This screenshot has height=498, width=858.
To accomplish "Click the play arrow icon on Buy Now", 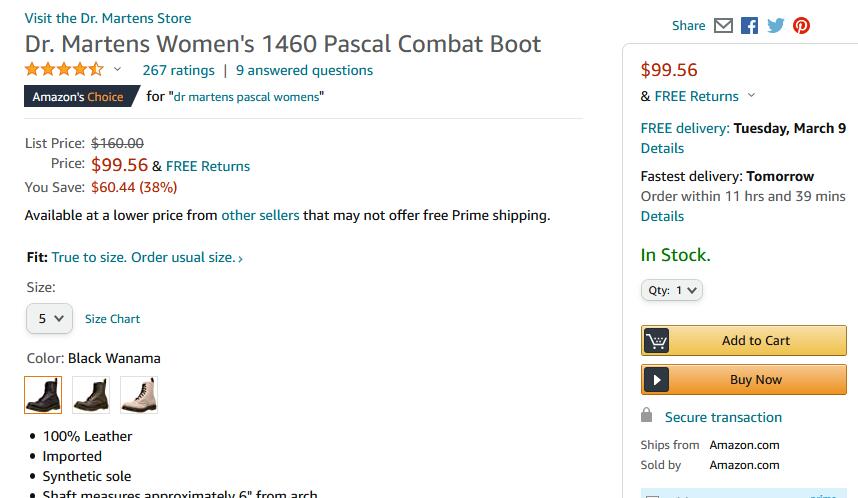I will (656, 380).
